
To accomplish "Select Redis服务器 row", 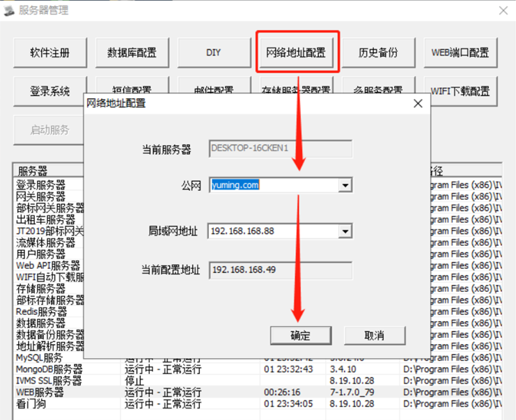I will pyautogui.click(x=49, y=312).
